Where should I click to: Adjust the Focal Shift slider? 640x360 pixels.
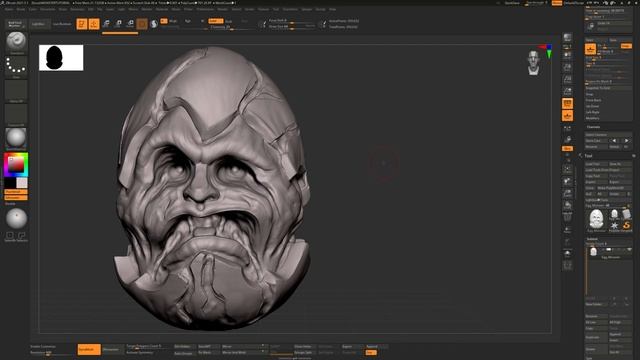tap(292, 20)
